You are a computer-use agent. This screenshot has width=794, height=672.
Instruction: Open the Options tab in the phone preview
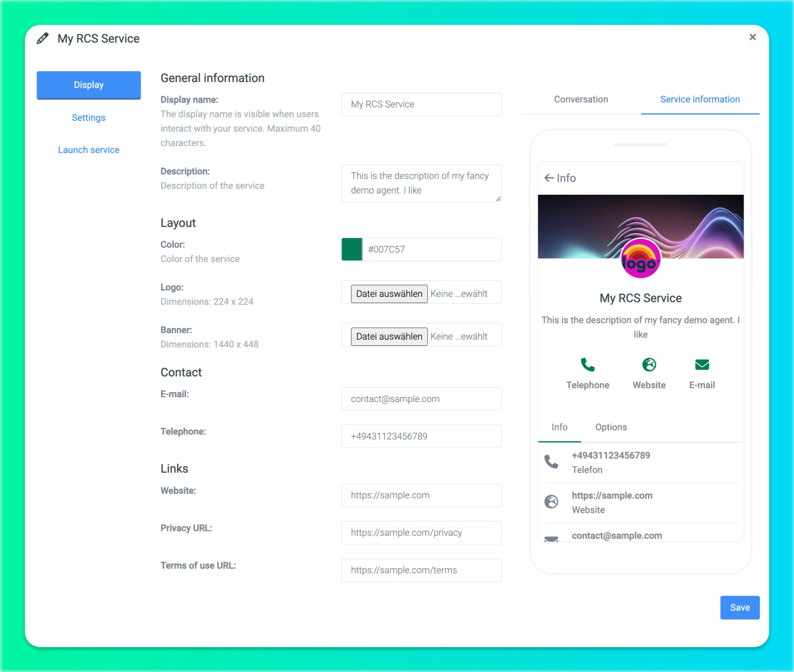click(x=611, y=427)
